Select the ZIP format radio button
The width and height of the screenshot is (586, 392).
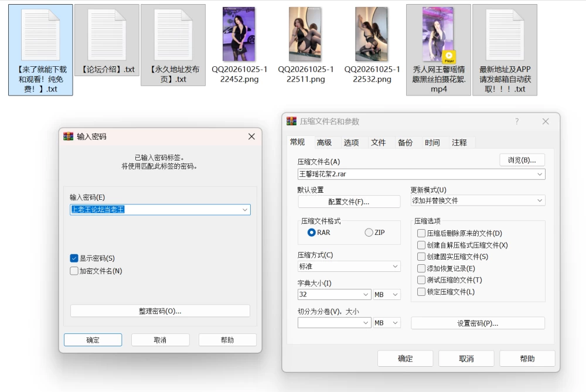pyautogui.click(x=369, y=233)
